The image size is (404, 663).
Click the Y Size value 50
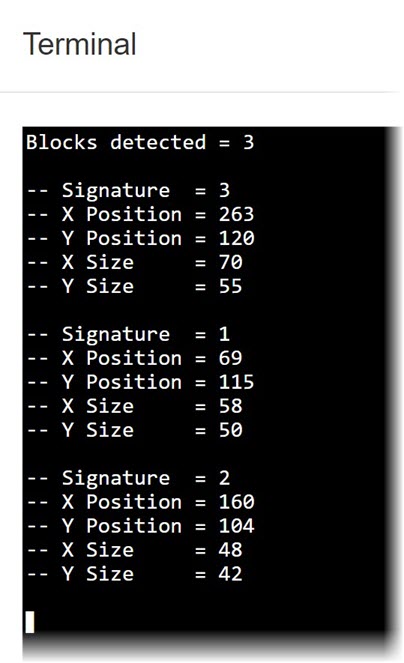230,430
